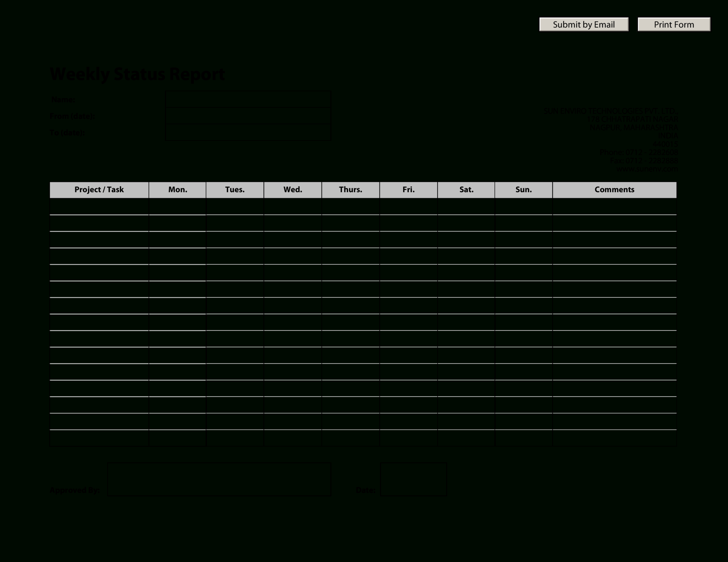Click the Project/Task header column
Screen dimensions: 728x562
coord(99,190)
